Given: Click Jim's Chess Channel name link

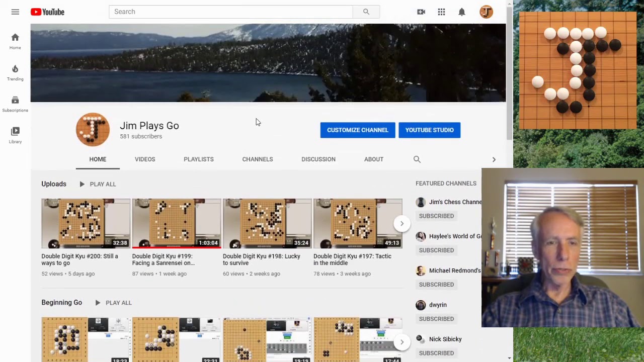Looking at the screenshot, I should click(x=455, y=202).
